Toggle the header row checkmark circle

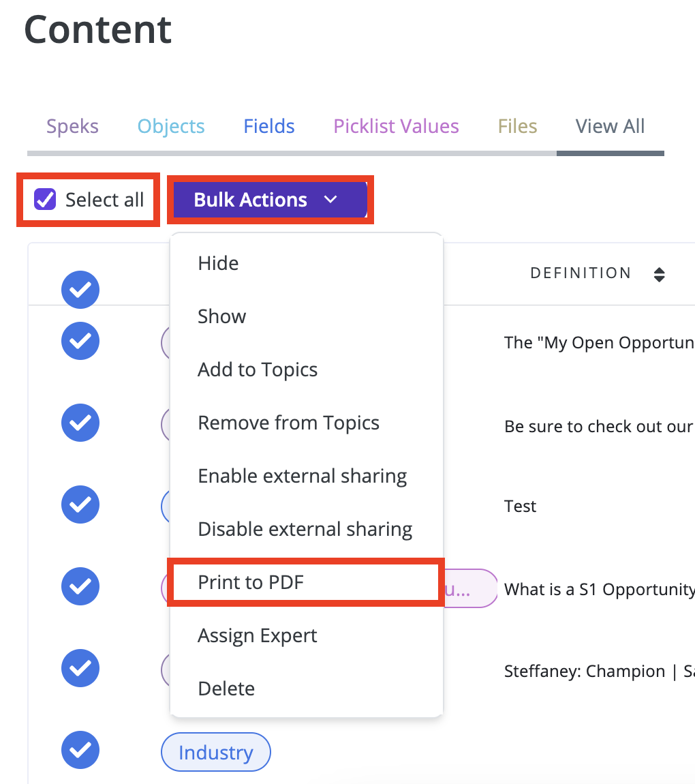pos(80,290)
